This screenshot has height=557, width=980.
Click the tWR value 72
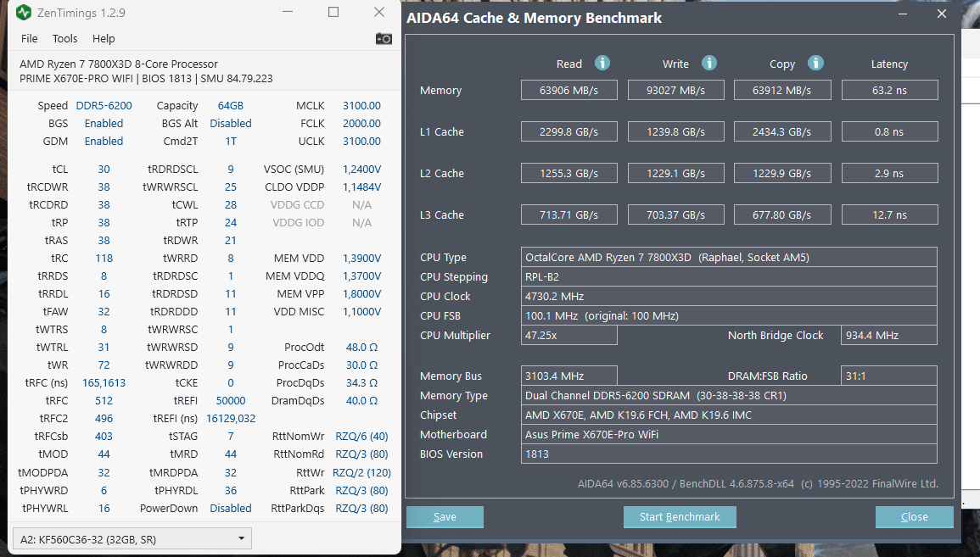(x=104, y=365)
